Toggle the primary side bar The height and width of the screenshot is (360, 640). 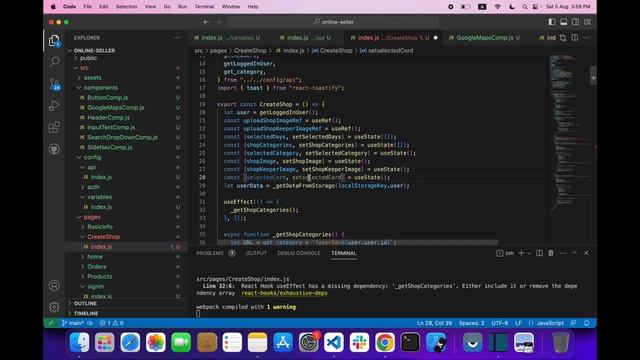(x=552, y=22)
